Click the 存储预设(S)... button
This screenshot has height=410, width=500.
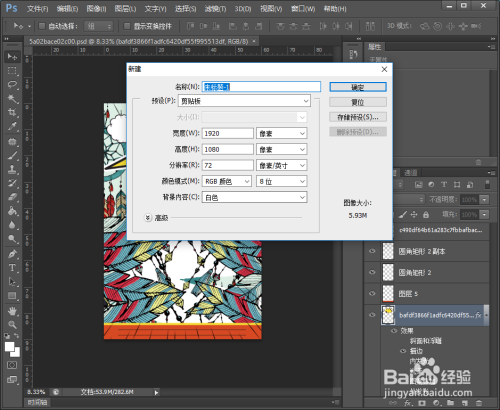(x=358, y=117)
